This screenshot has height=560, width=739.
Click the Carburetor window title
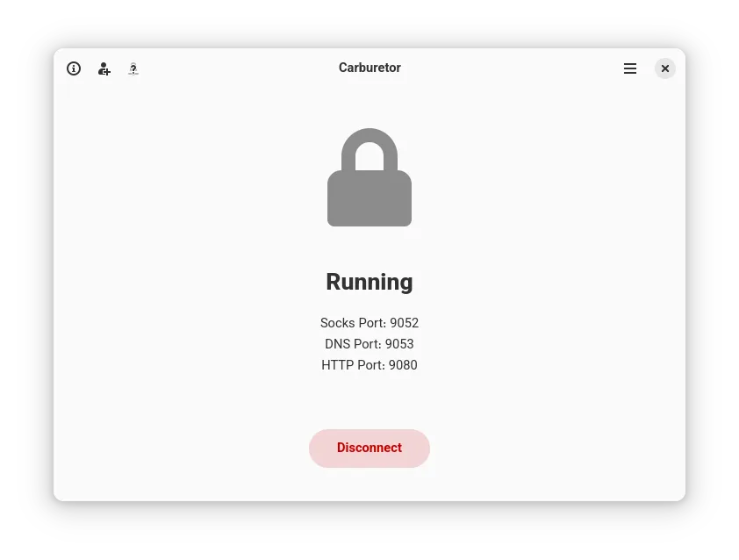click(369, 68)
